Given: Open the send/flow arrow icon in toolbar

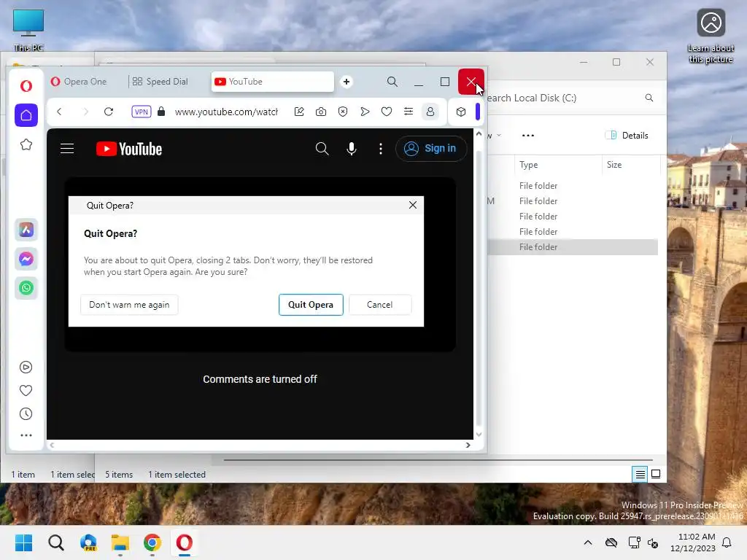Looking at the screenshot, I should point(365,112).
